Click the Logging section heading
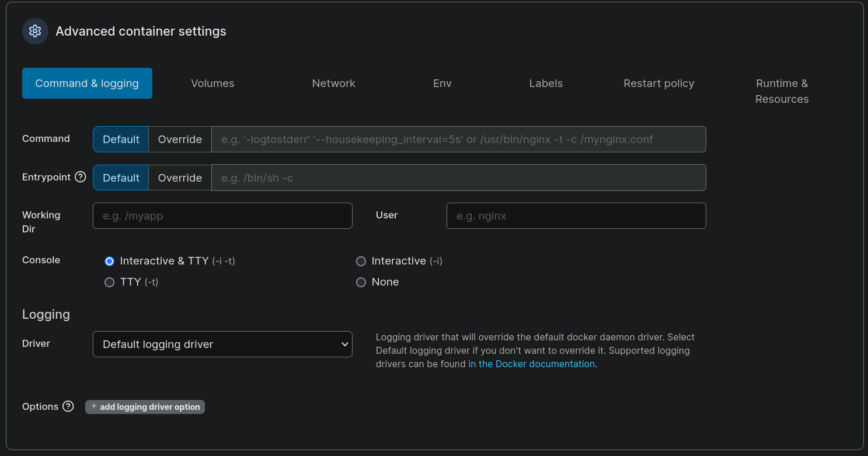 [x=46, y=314]
